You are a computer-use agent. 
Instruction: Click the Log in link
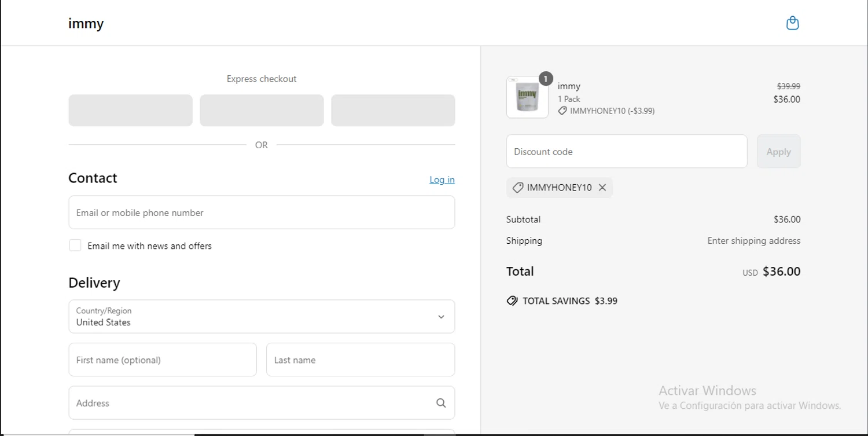click(x=442, y=179)
